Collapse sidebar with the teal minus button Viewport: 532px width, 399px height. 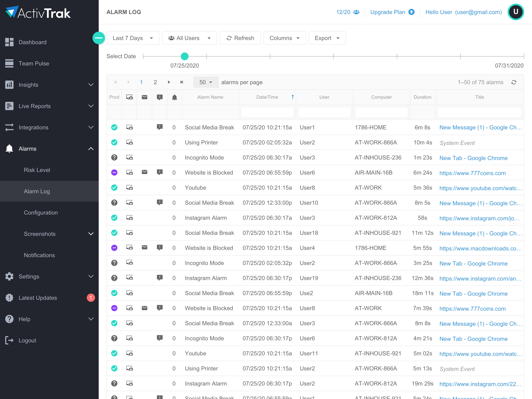[99, 38]
